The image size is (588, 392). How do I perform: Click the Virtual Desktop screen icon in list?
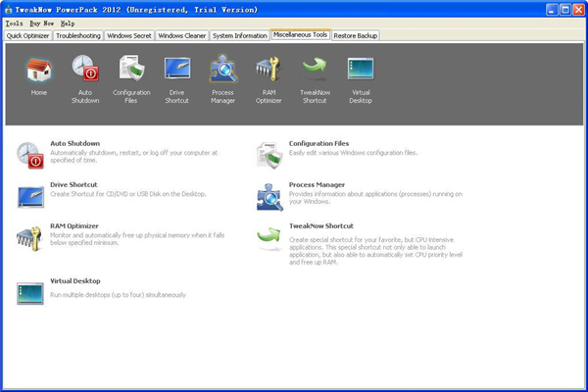coord(30,293)
